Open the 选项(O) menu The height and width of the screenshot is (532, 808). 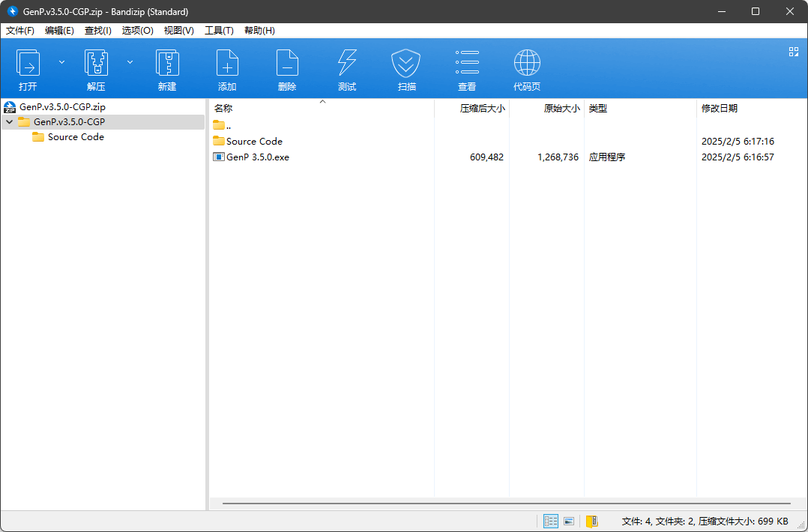[x=138, y=31]
